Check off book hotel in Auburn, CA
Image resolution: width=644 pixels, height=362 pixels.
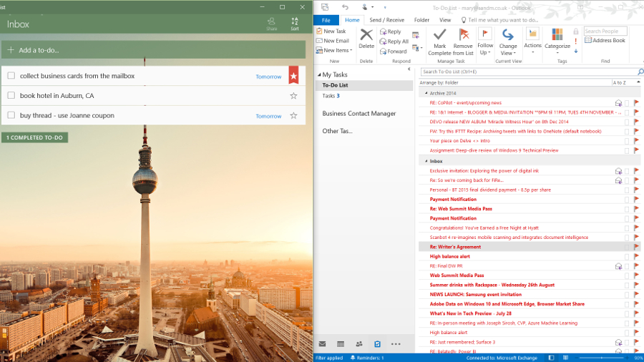point(11,95)
